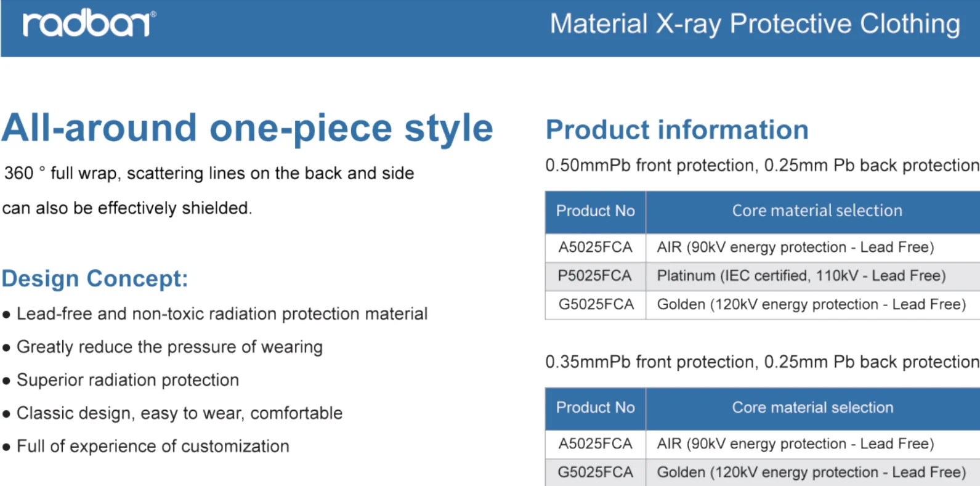The image size is (980, 486).
Task: Select the Design Concept heading
Action: click(x=95, y=278)
